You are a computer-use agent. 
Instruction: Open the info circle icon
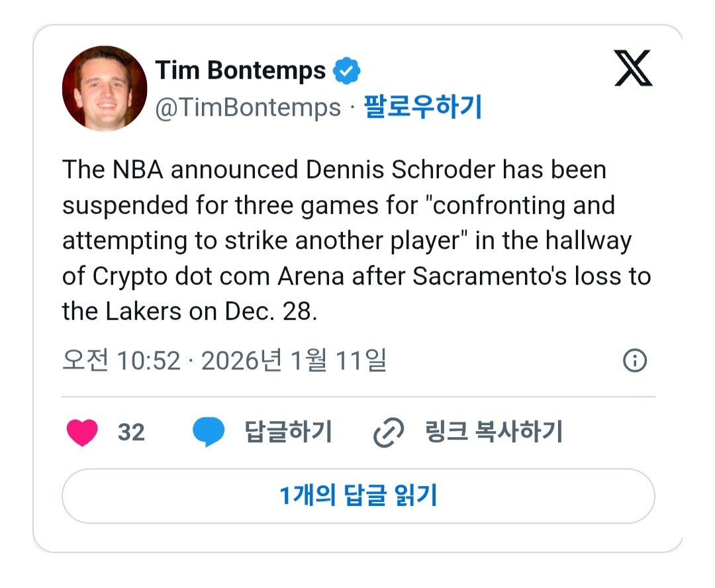pos(635,360)
